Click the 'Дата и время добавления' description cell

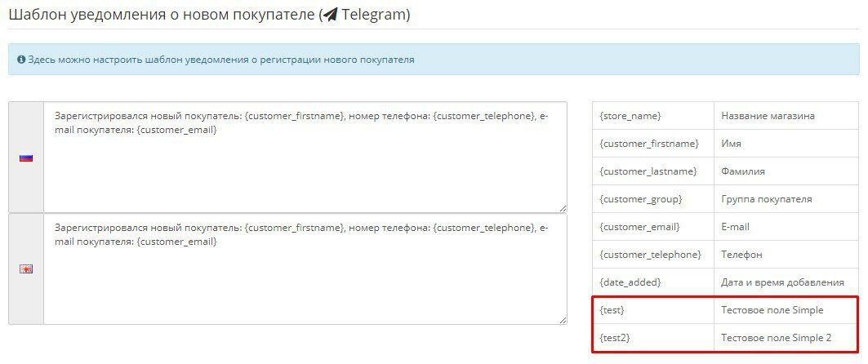[782, 282]
